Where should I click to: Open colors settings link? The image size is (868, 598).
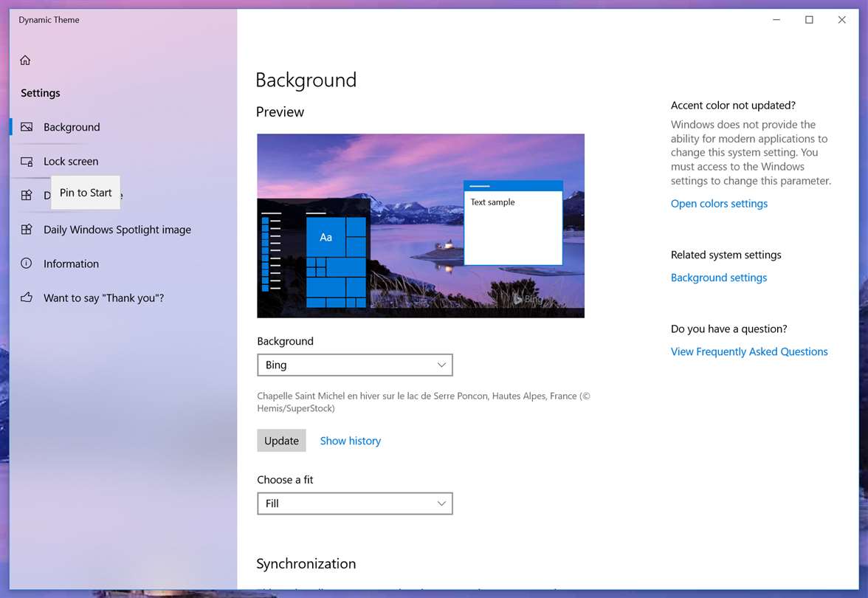(719, 204)
